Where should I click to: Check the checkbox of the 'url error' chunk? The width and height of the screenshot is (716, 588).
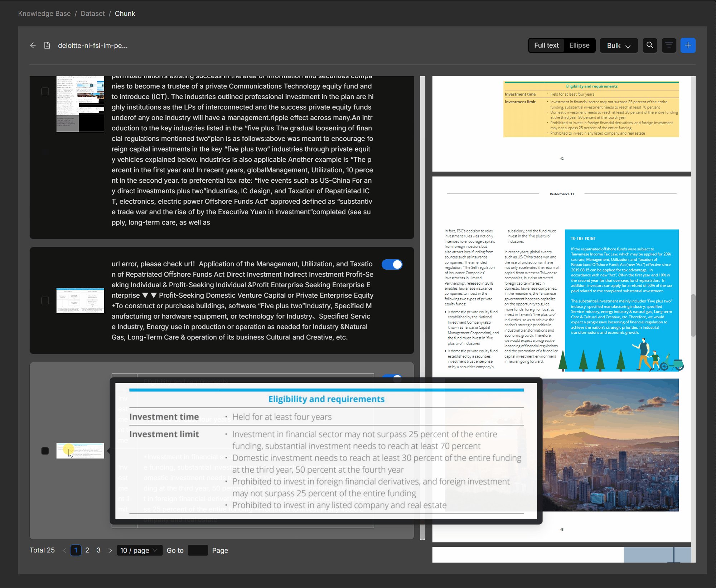tap(45, 300)
